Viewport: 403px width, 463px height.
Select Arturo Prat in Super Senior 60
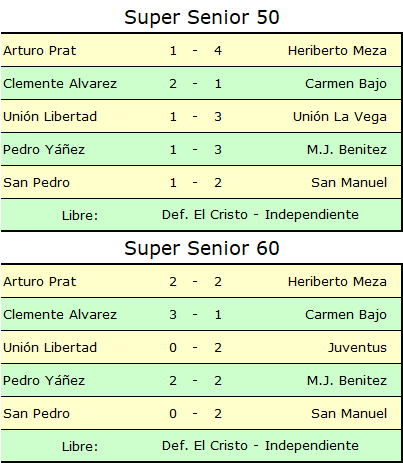coord(40,282)
